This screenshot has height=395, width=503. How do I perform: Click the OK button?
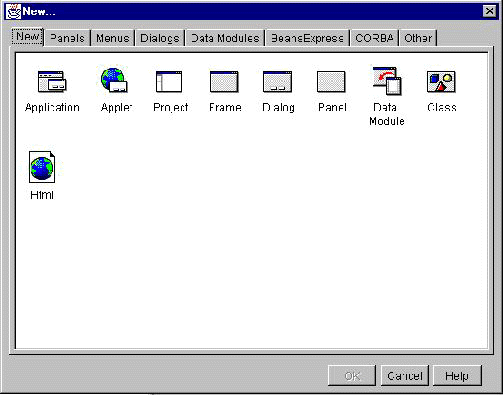352,376
